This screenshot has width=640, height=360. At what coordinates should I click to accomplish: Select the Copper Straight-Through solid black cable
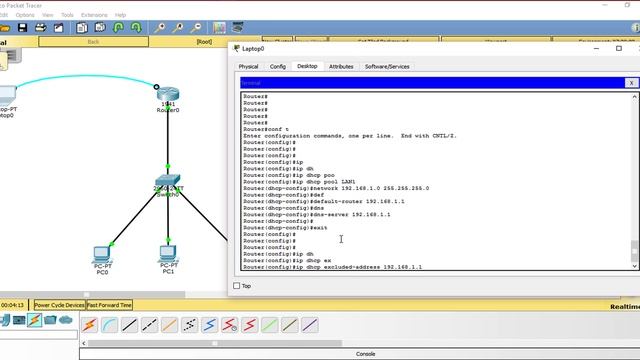coord(129,325)
